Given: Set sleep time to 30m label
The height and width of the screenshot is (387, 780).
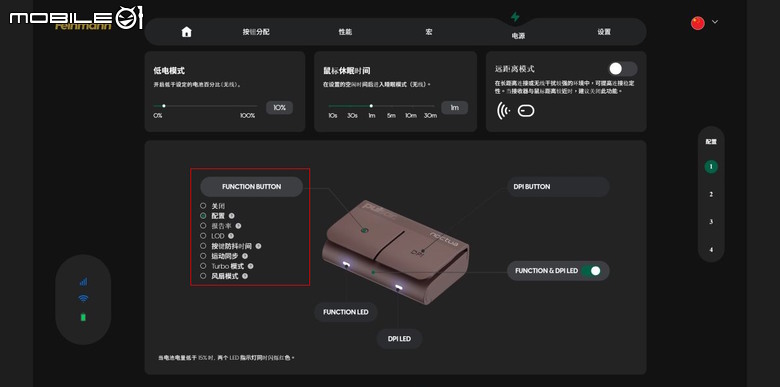Looking at the screenshot, I should (x=431, y=115).
